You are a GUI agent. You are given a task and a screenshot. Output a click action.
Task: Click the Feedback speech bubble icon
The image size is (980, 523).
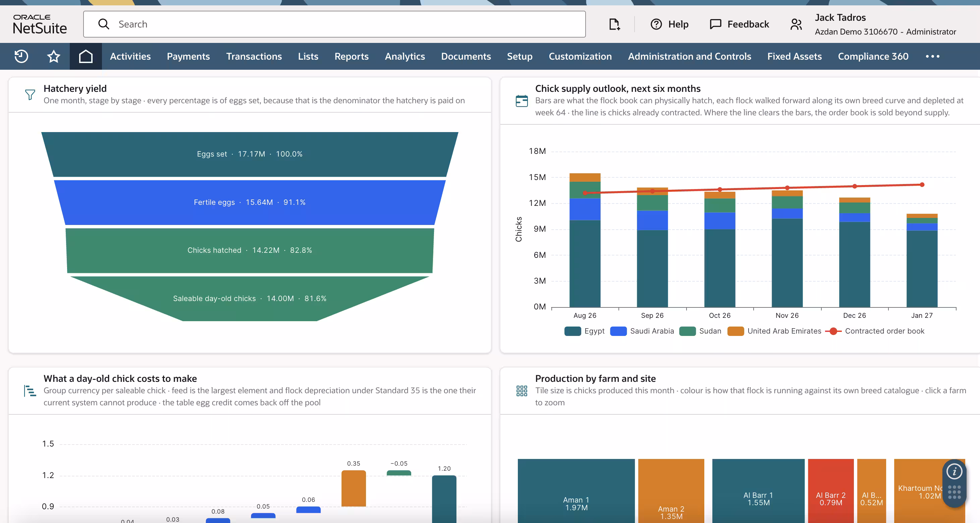point(715,24)
